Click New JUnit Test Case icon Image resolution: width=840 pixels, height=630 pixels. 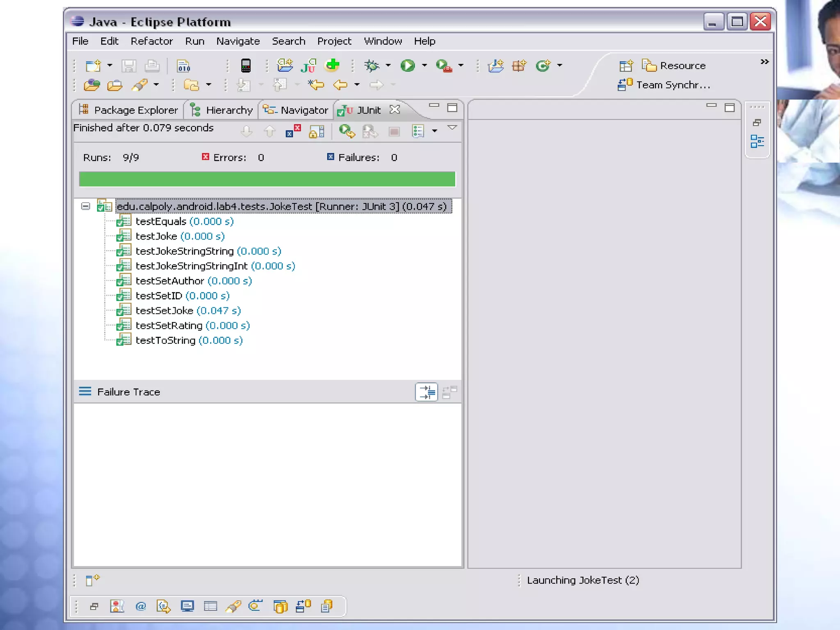coord(308,66)
